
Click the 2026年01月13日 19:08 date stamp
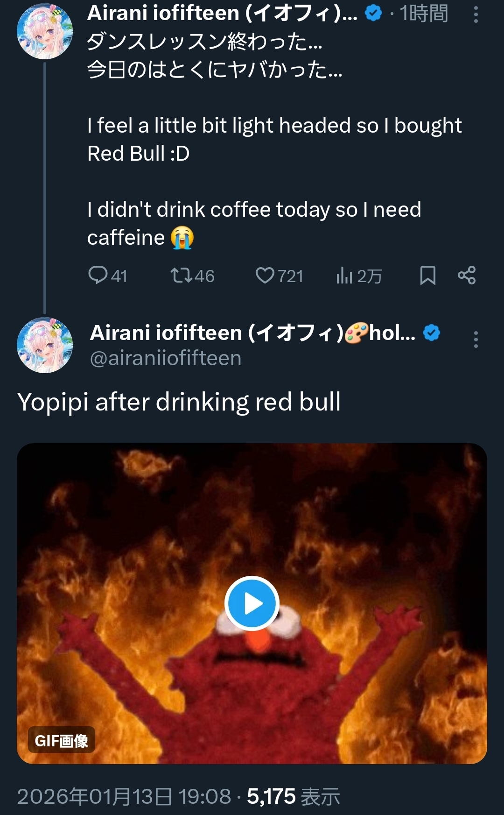coord(124,797)
